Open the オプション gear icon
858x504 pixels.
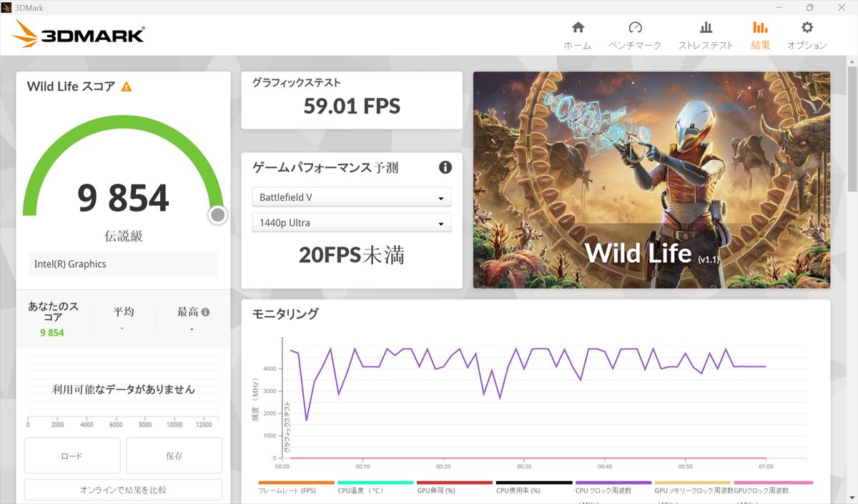tap(807, 28)
